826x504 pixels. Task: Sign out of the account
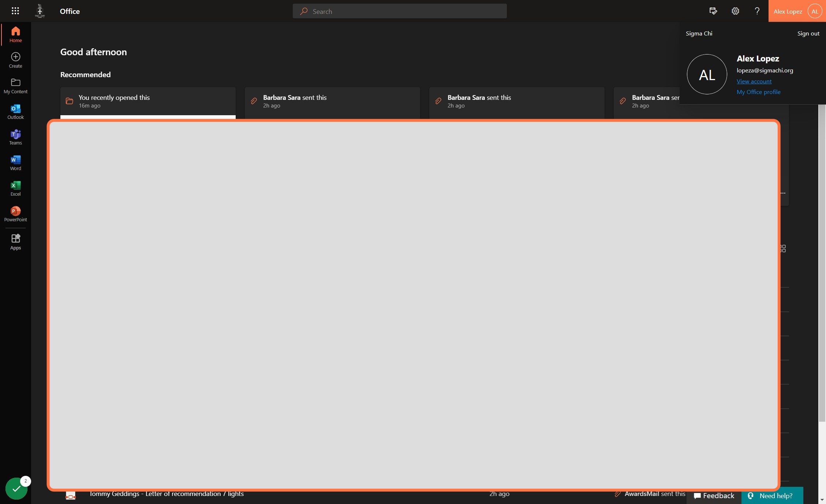coord(808,33)
